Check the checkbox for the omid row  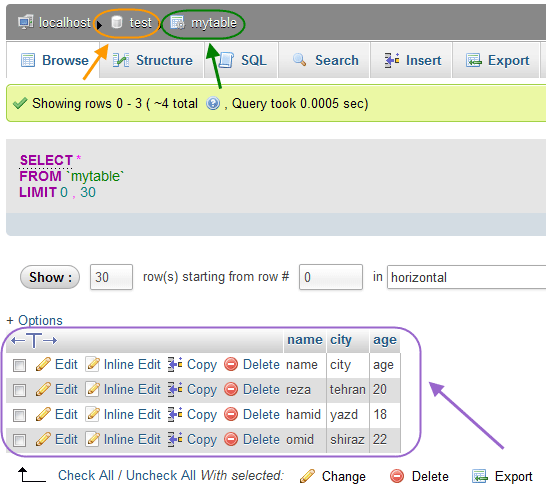coord(19,440)
